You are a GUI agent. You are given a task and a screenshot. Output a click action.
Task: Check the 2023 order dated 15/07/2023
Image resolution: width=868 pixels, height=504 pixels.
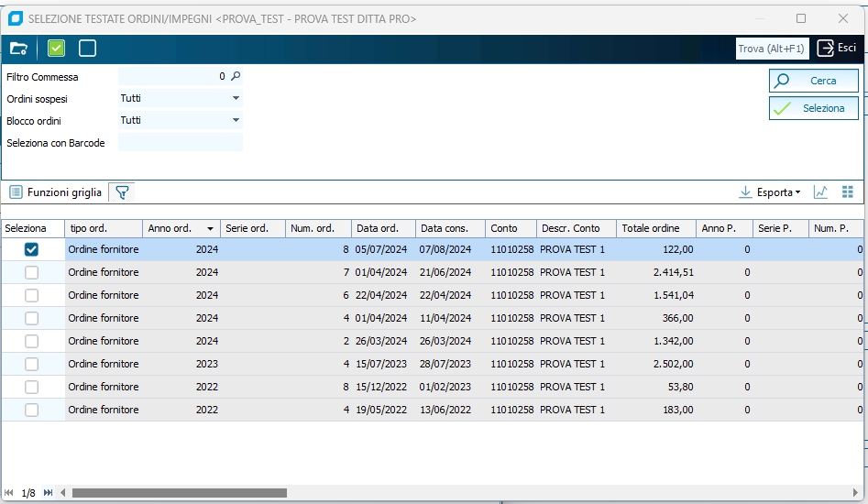[31, 364]
